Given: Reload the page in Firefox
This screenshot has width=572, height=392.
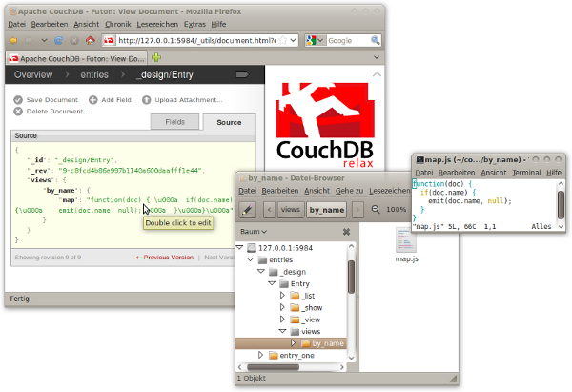Looking at the screenshot, I should tap(58, 40).
